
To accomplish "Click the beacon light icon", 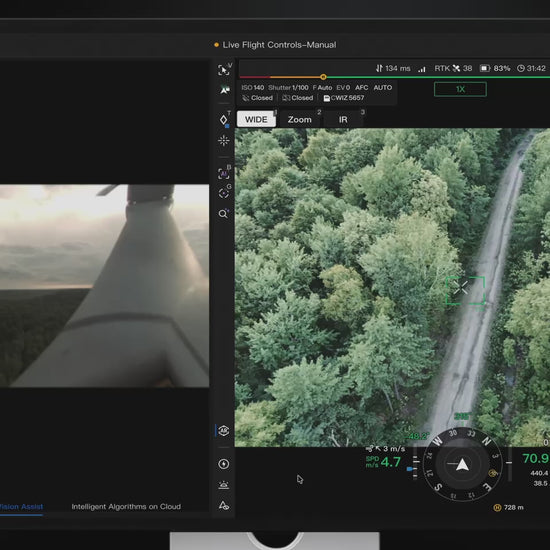I will coord(223,485).
